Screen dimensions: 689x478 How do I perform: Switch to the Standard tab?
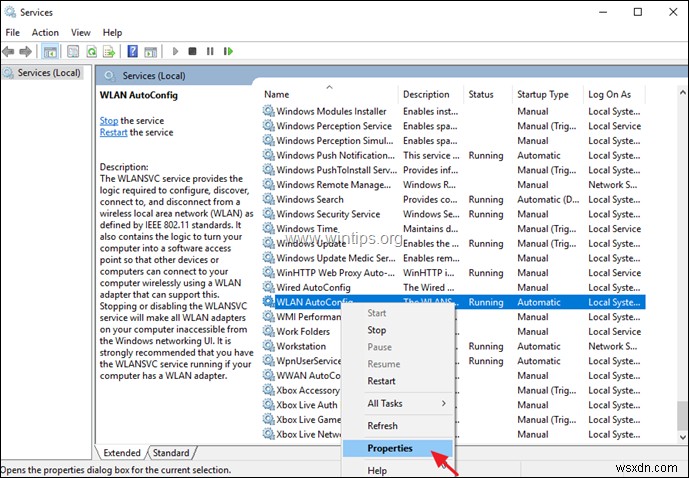point(171,453)
